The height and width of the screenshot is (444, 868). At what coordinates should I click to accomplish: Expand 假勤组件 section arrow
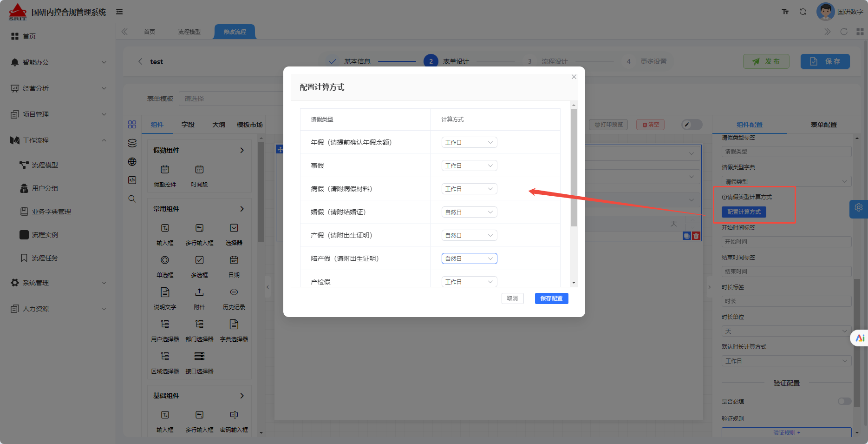[242, 150]
